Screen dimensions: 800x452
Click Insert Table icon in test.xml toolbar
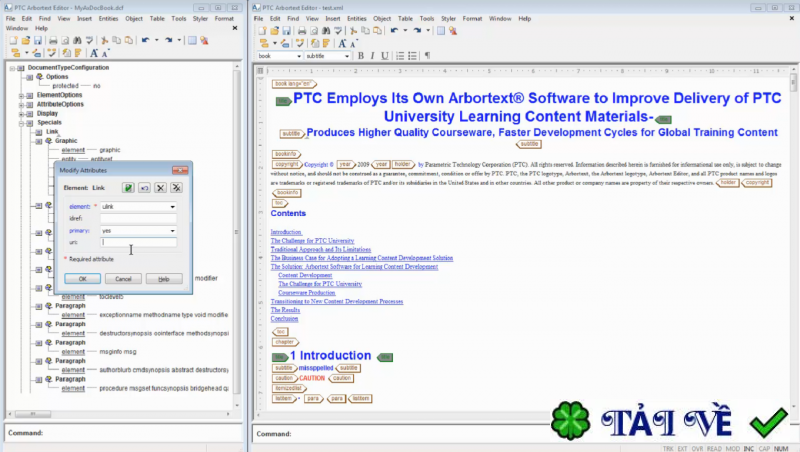coord(441,31)
